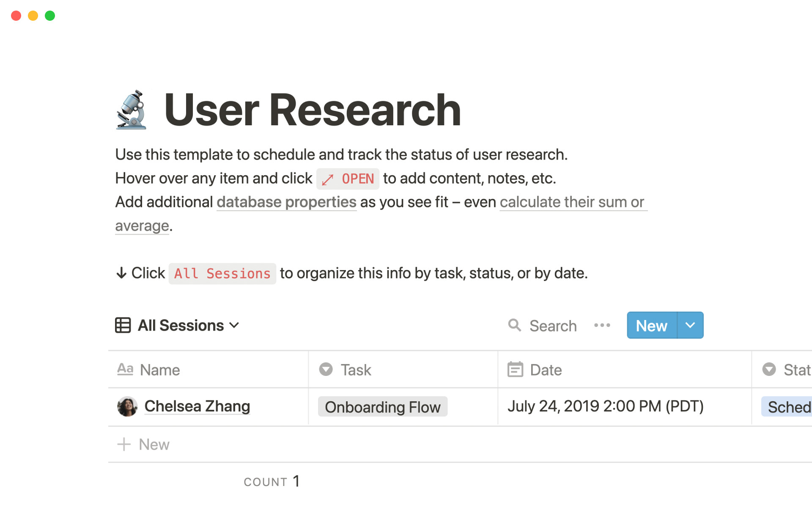
Task: Click the Date column calendar icon
Action: coord(515,370)
